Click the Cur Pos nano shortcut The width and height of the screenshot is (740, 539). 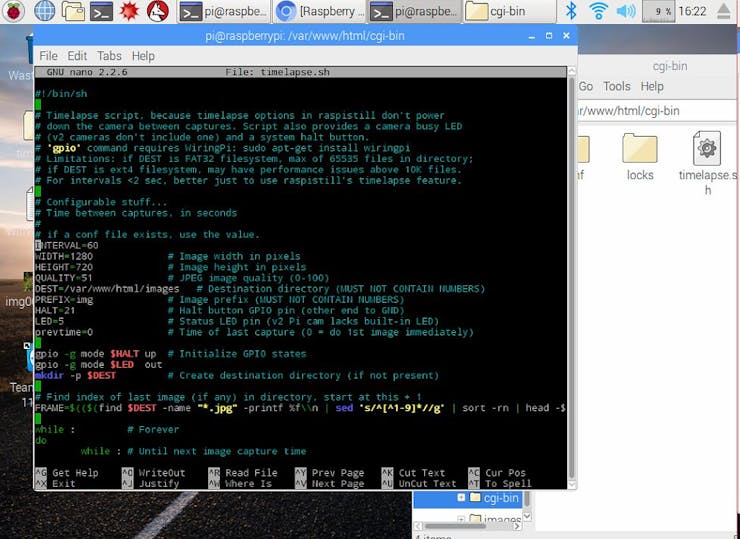[497, 473]
